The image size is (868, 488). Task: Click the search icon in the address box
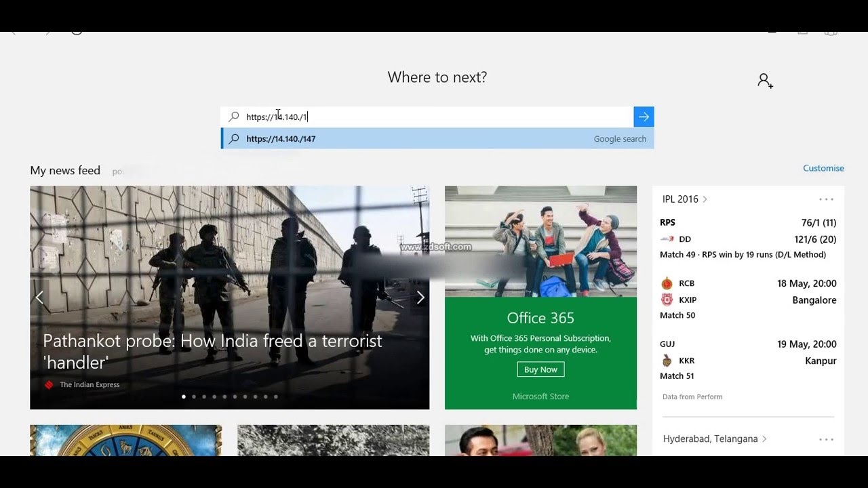pos(234,117)
